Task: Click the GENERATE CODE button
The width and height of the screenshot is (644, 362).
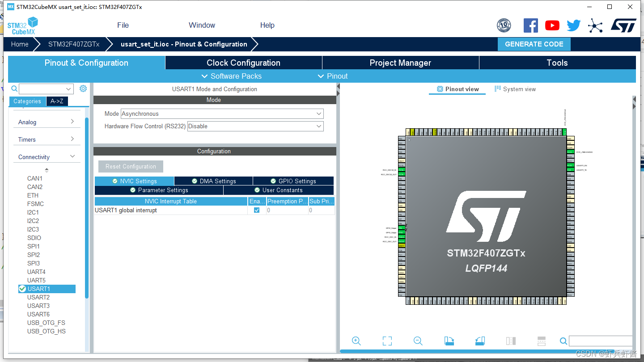Action: (x=534, y=44)
